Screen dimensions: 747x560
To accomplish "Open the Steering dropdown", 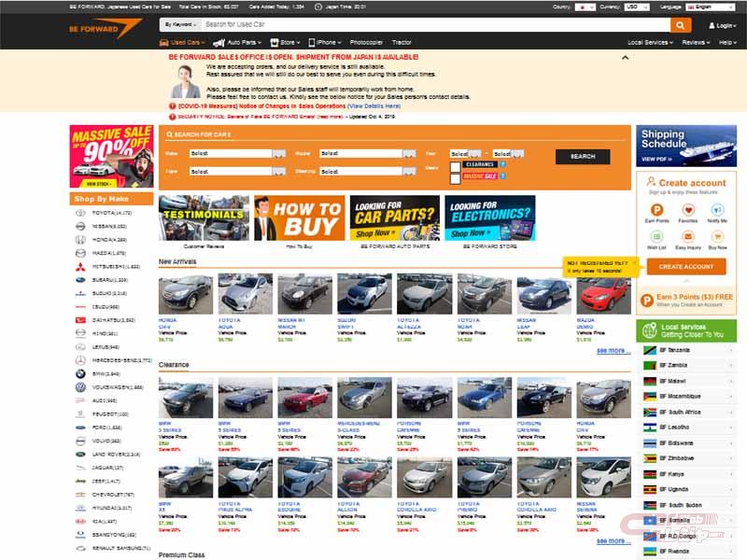I will tap(367, 172).
